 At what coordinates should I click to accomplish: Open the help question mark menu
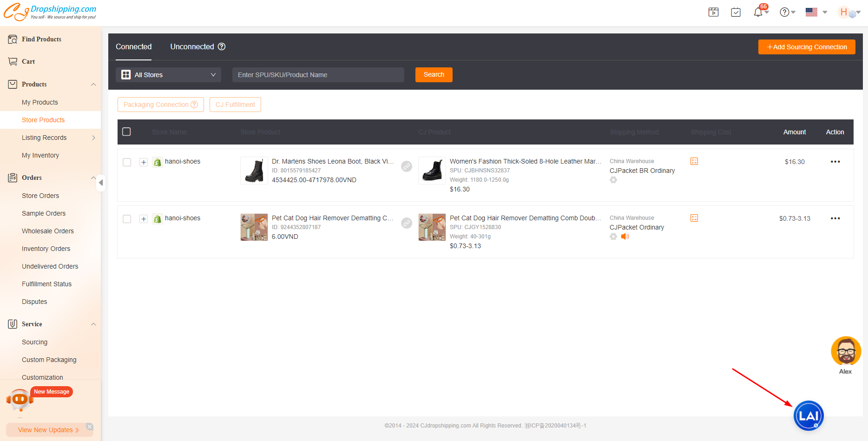[787, 12]
